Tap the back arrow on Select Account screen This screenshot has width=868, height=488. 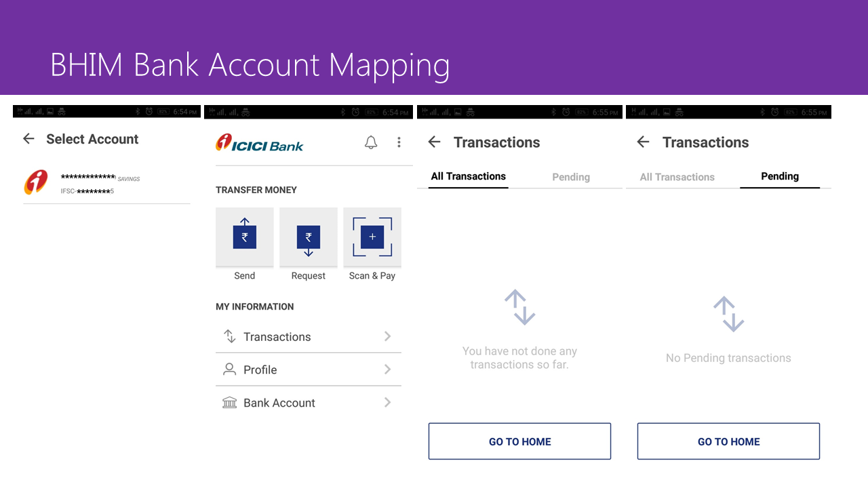point(28,139)
